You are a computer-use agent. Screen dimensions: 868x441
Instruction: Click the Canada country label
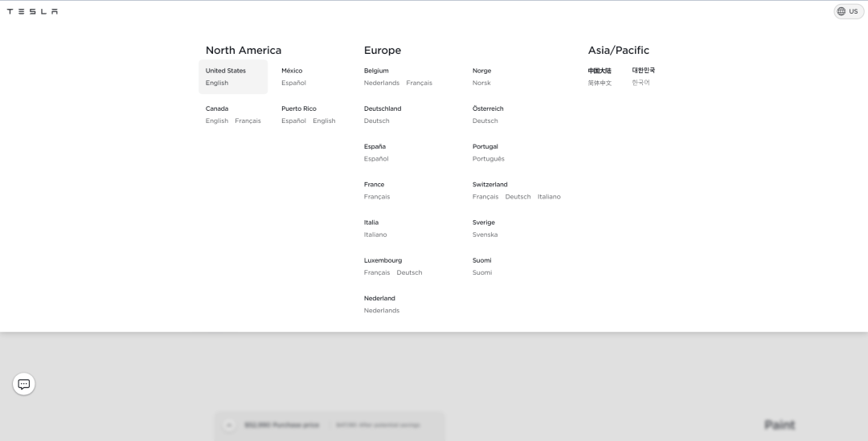pyautogui.click(x=216, y=108)
